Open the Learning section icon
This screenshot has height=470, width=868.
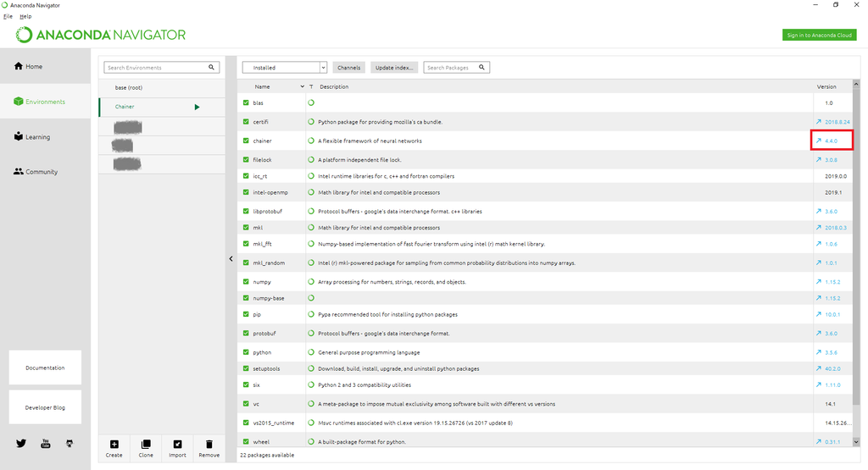point(19,136)
